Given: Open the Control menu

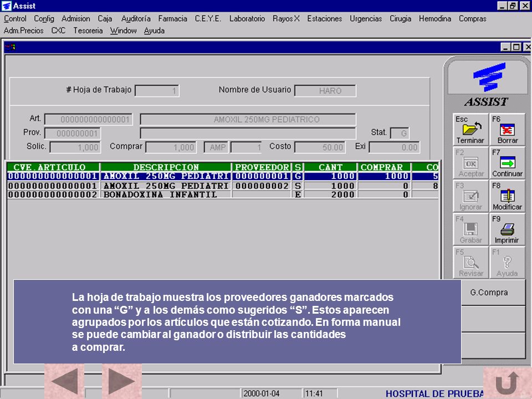Looking at the screenshot, I should [15, 19].
